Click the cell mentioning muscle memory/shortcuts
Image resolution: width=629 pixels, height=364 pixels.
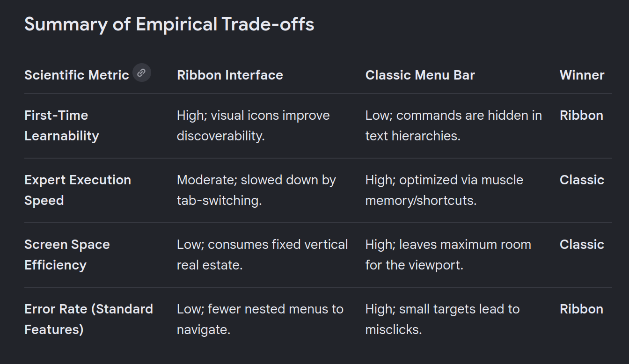coord(444,190)
